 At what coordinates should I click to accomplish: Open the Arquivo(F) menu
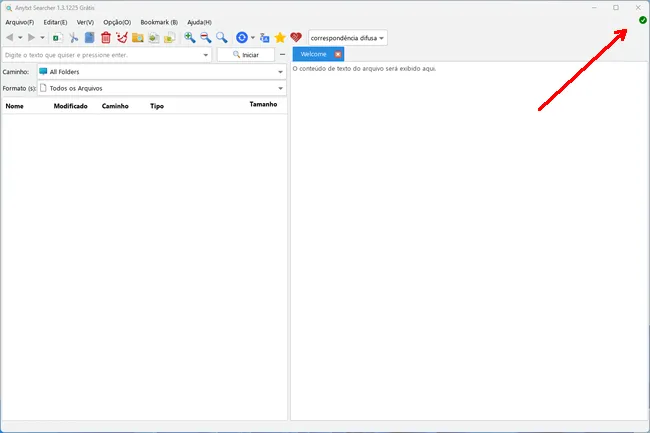[x=19, y=22]
